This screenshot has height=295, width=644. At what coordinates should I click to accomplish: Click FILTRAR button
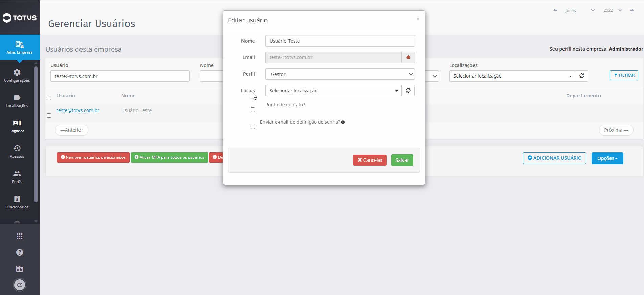(624, 75)
